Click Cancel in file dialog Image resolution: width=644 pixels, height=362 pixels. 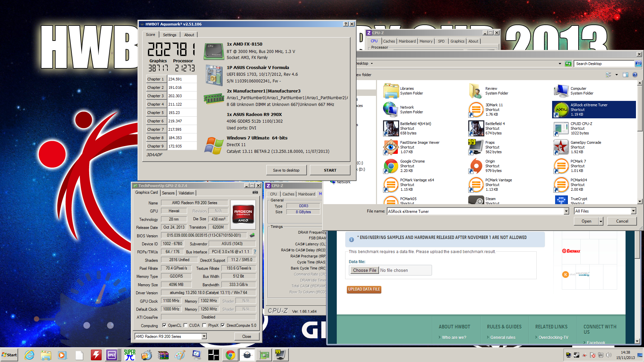click(x=622, y=221)
